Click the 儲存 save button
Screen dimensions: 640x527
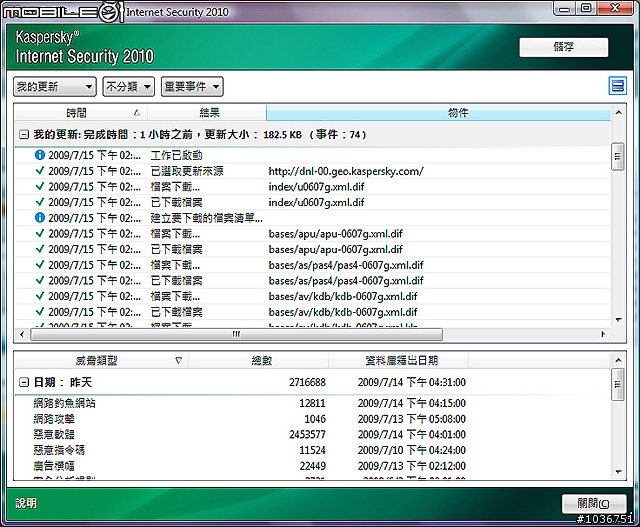pyautogui.click(x=564, y=47)
